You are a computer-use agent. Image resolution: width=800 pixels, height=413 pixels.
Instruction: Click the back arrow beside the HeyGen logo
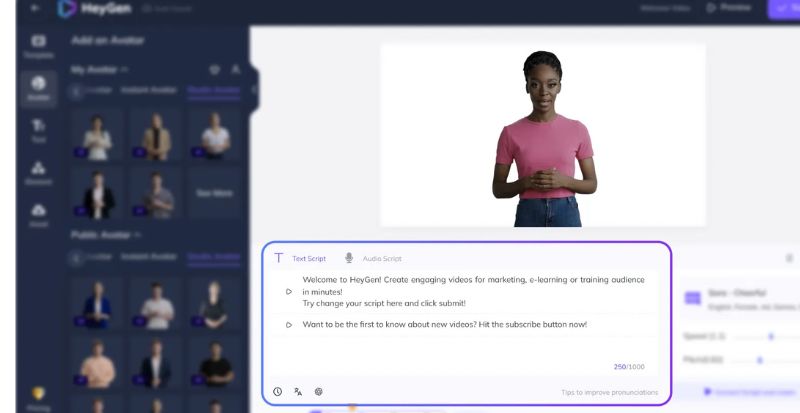35,8
